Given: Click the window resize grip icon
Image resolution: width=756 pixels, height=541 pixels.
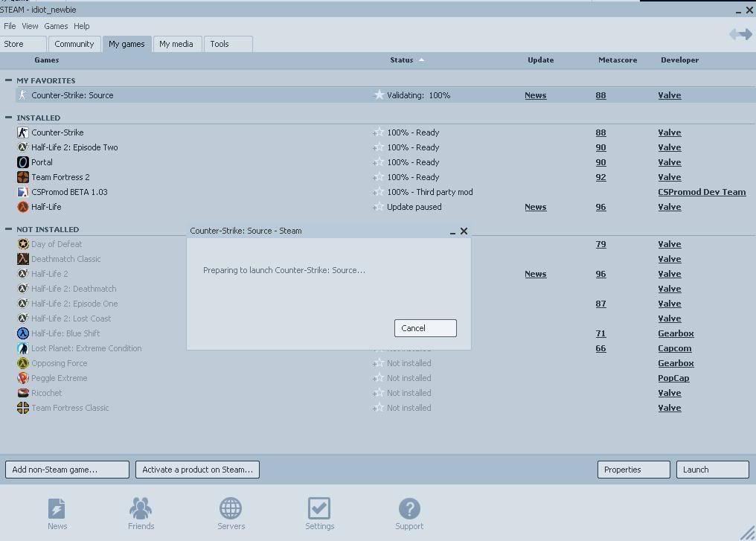Looking at the screenshot, I should coord(748,533).
